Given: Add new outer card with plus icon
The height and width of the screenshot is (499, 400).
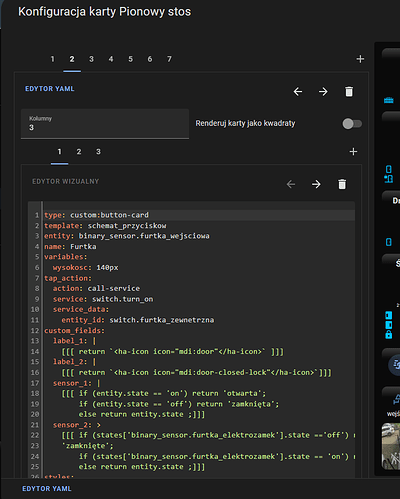Looking at the screenshot, I should coord(360,59).
